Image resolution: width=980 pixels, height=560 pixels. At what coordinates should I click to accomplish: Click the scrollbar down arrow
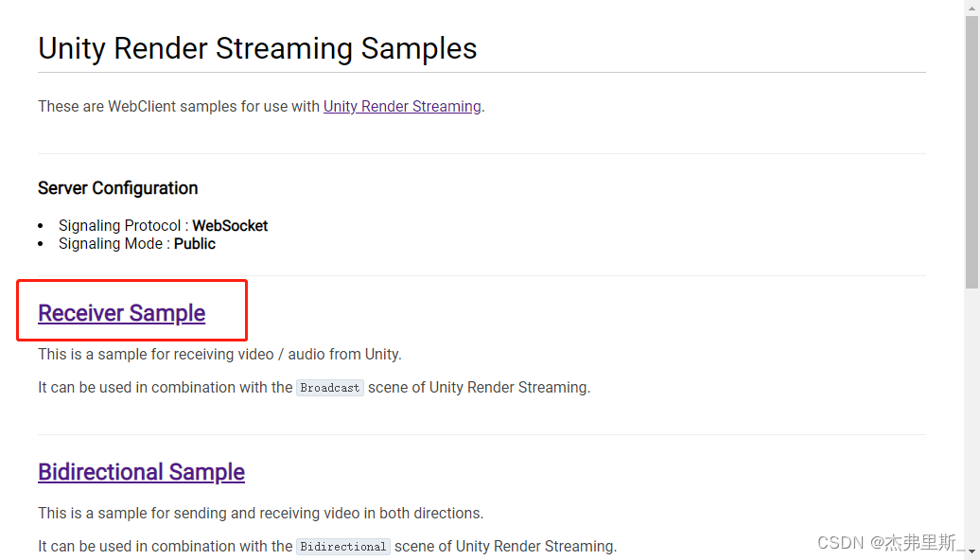971,552
